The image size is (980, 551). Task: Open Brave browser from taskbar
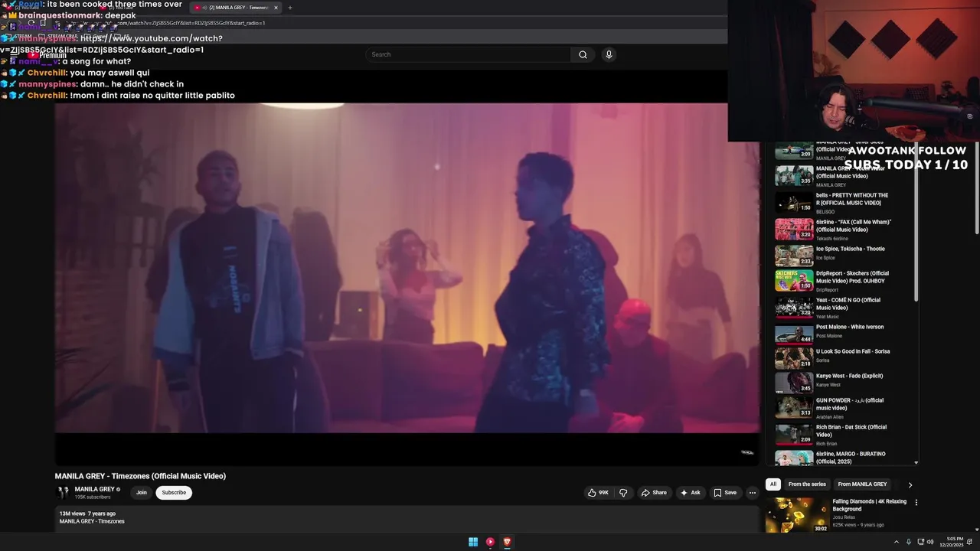507,542
